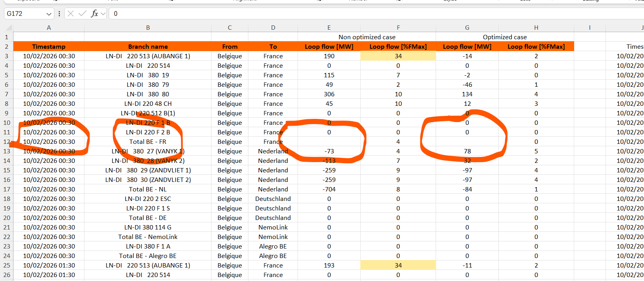Click the Cancel X icon in formula bar
Viewport: 644px width, 281px height.
click(x=71, y=13)
